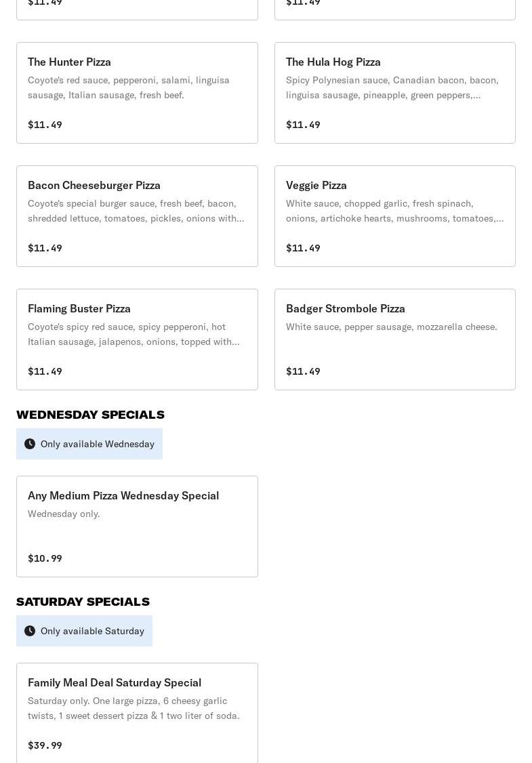Select Flaming Buster Pizza

tap(137, 339)
